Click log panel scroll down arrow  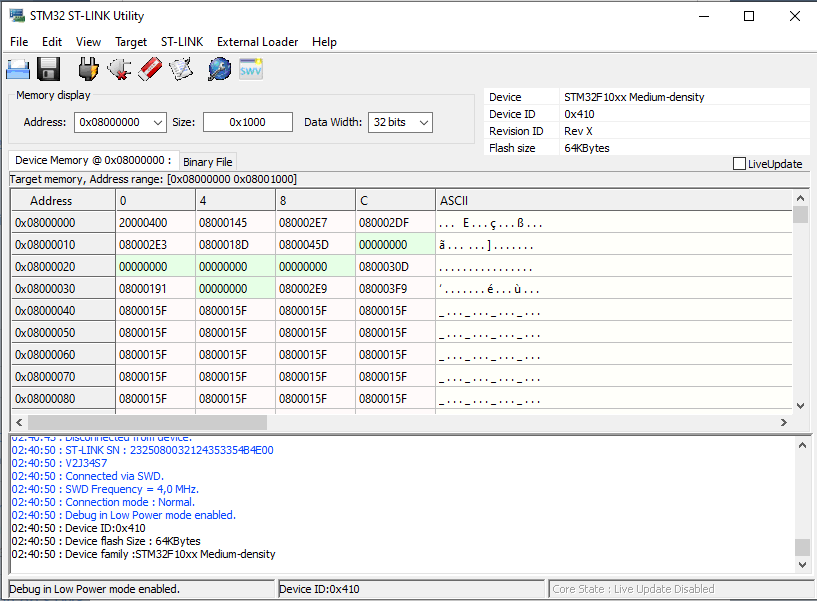point(802,565)
